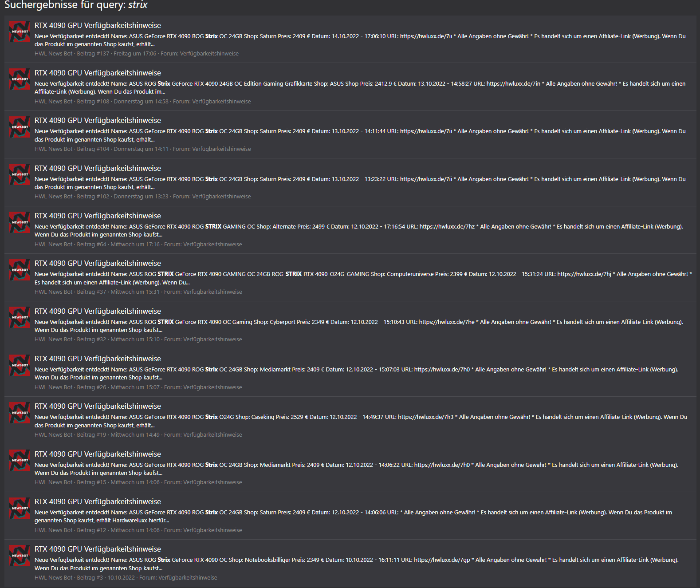The width and height of the screenshot is (700, 588).
Task: Click the Newsbot avatar beside Beitrag #37
Action: 20,270
